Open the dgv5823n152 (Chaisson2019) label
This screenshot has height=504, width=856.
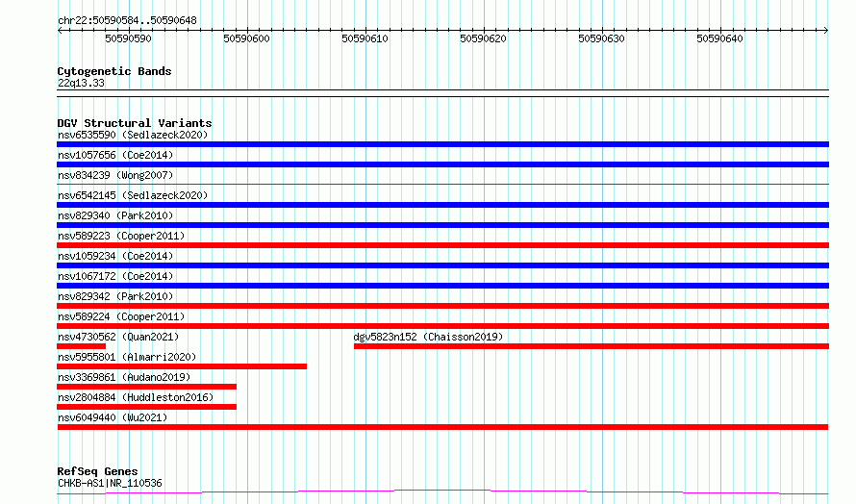pos(429,337)
